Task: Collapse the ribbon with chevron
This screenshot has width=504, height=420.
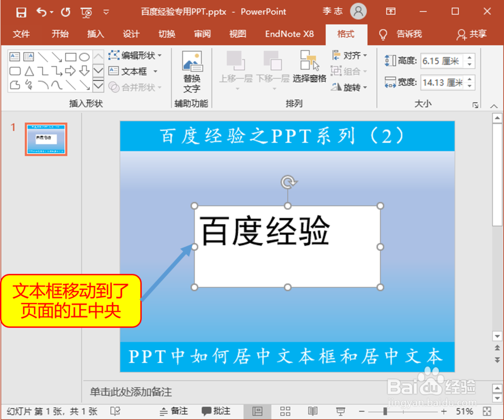Action: click(494, 106)
